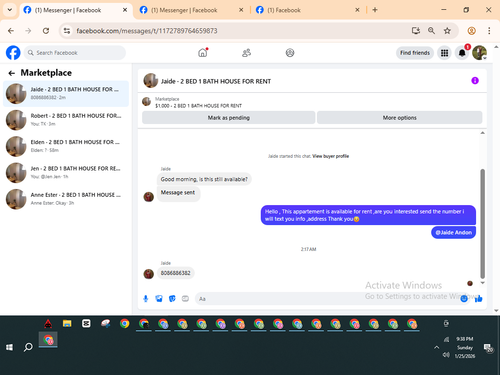Send a thumbs-up like
Screen dimensions: 500x375
pos(479,298)
